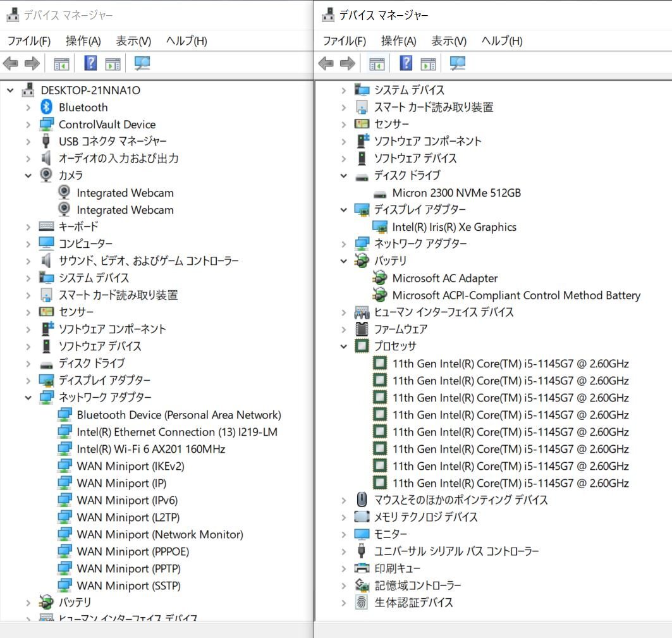
Task: Select メモリ テクノロジ デバイス row
Action: 425,517
